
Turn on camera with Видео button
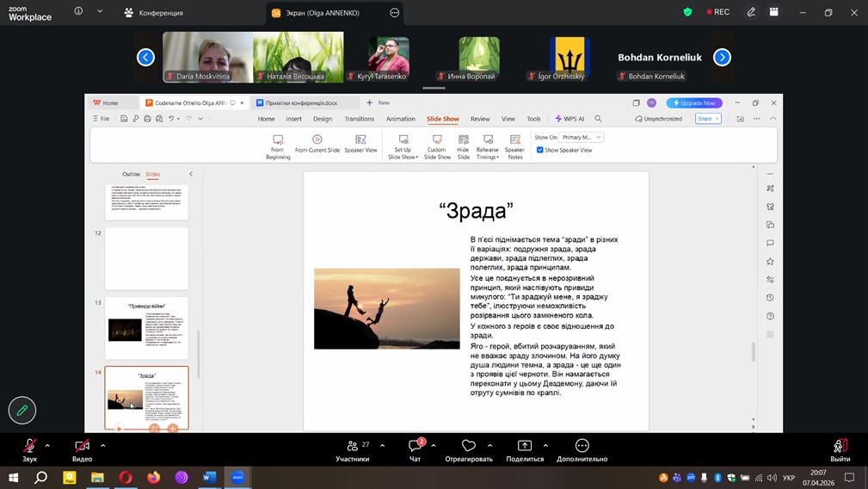82,446
